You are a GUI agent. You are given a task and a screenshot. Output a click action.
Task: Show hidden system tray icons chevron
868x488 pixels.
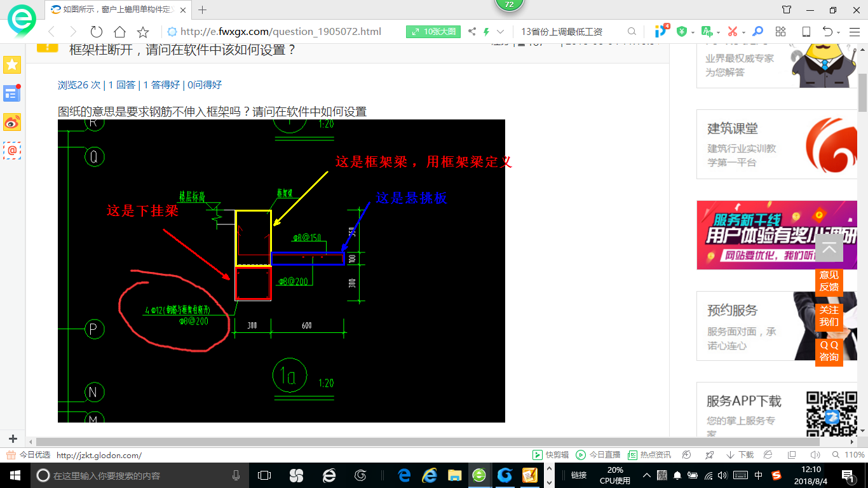pos(647,475)
